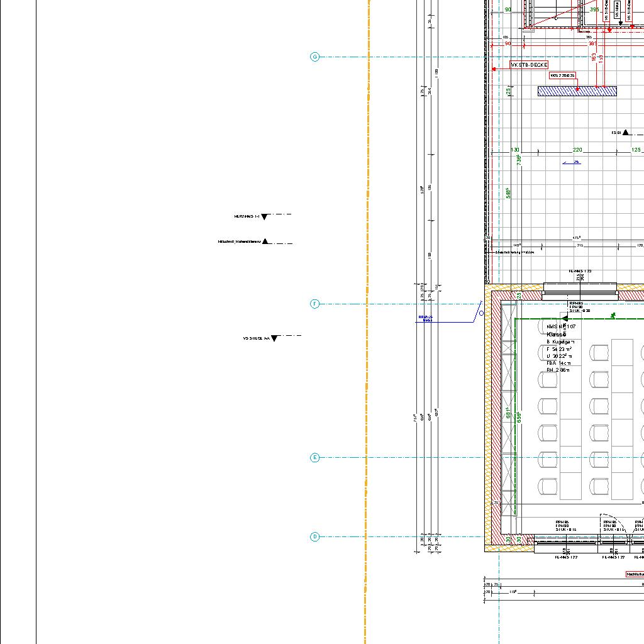Viewport: 644px width, 644px height.
Task: Click the blue leader annotation left of wall
Action: point(426,318)
